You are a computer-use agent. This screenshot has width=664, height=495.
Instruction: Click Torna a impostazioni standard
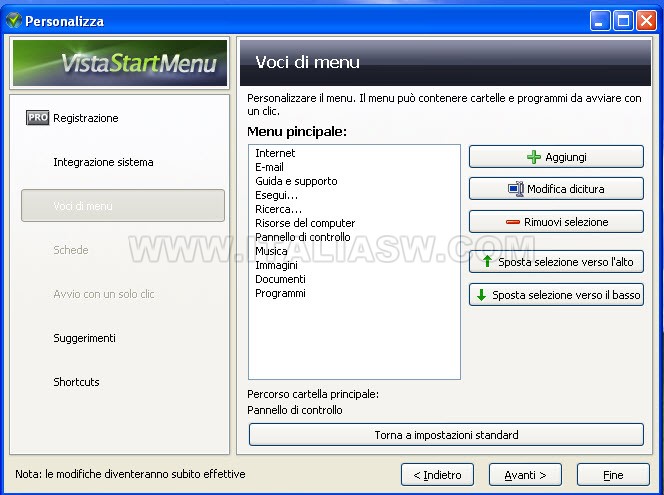[446, 435]
